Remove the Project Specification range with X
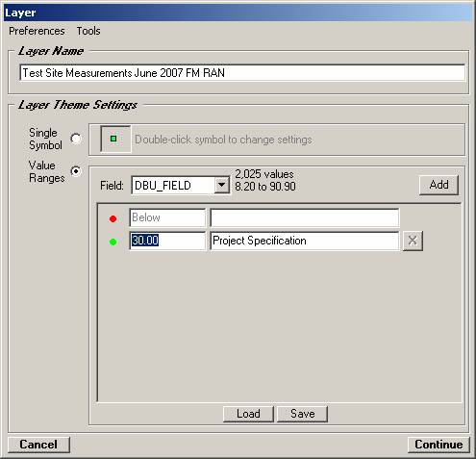The width and height of the screenshot is (476, 459). tap(413, 241)
